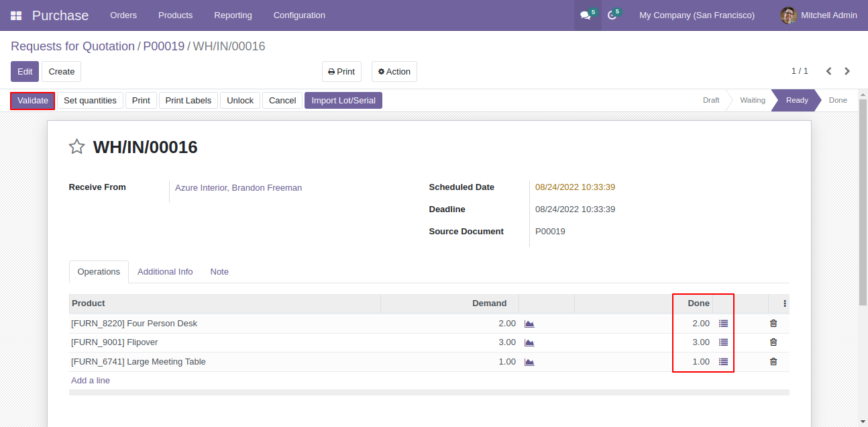Click the Unlock button
868x427 pixels.
[x=240, y=101]
